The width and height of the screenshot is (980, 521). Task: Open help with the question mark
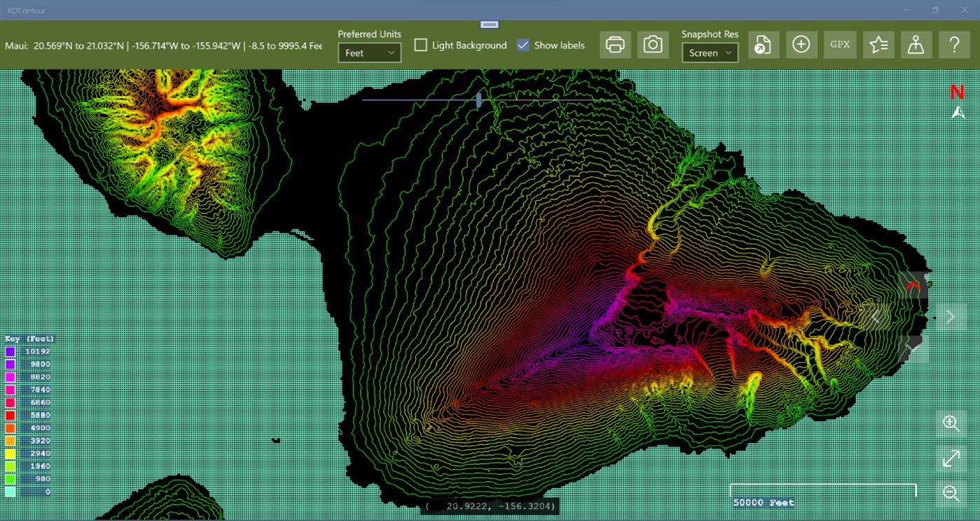[x=954, y=45]
